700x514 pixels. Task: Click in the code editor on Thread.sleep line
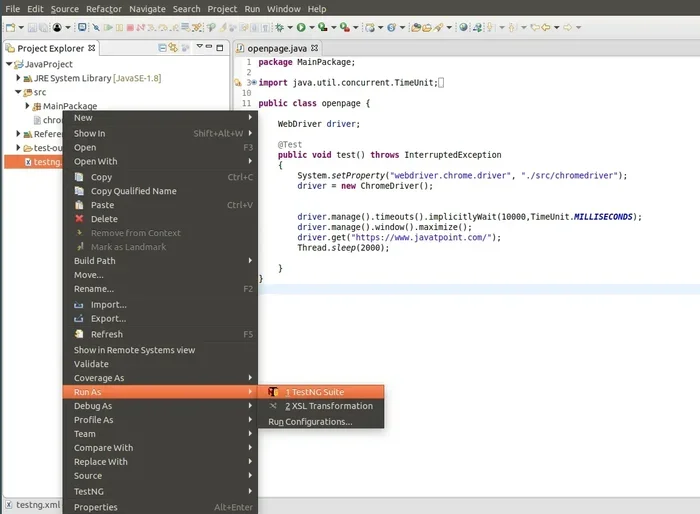[343, 248]
